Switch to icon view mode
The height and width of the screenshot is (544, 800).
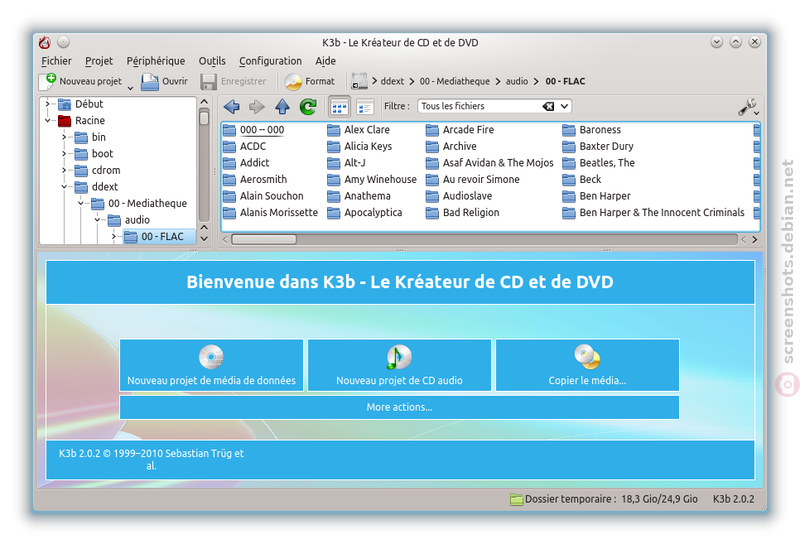click(339, 107)
